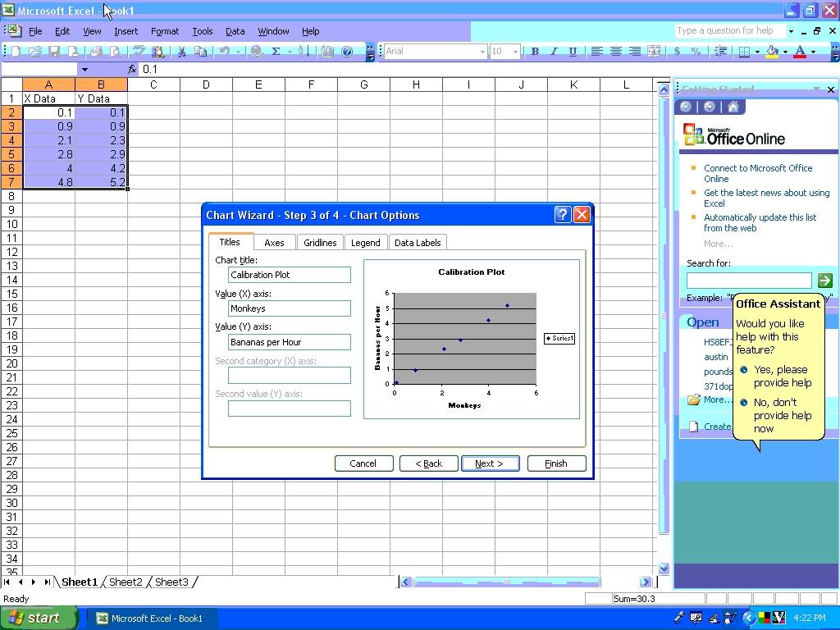Image resolution: width=840 pixels, height=630 pixels.
Task: Click the green search Go arrow
Action: coord(824,281)
